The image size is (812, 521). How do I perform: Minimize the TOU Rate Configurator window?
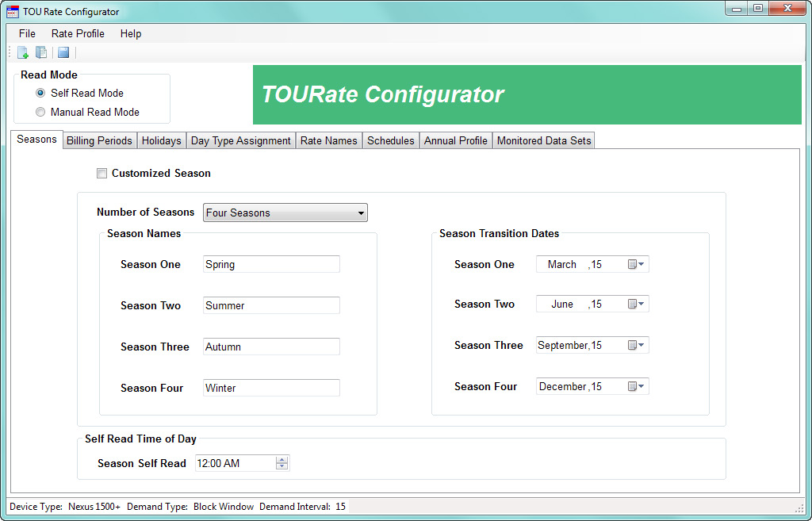pyautogui.click(x=736, y=9)
